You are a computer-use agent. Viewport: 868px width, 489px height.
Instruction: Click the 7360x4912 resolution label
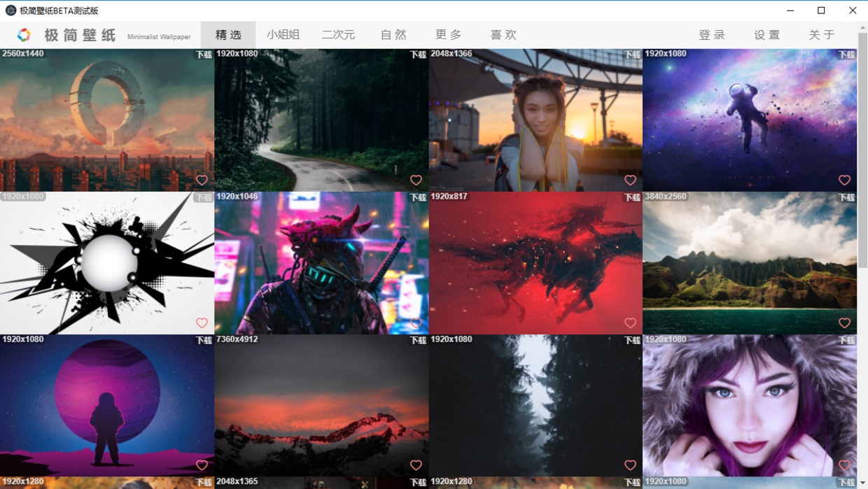[x=237, y=339]
